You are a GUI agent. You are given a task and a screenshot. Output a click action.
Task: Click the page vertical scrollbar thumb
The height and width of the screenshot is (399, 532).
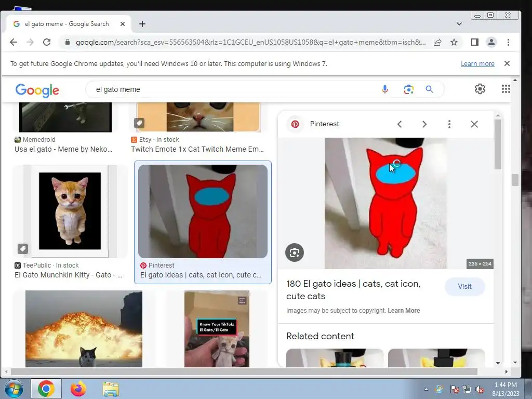tap(515, 180)
